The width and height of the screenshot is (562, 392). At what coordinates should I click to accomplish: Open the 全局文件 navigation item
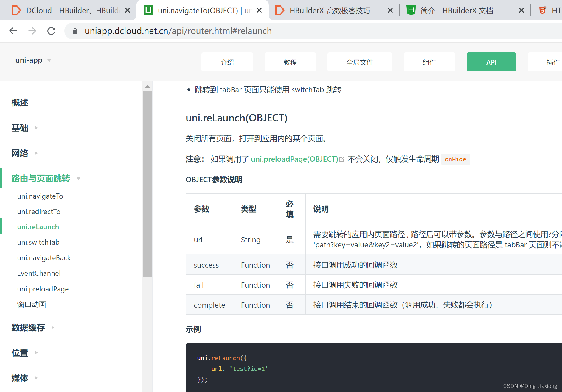(360, 62)
